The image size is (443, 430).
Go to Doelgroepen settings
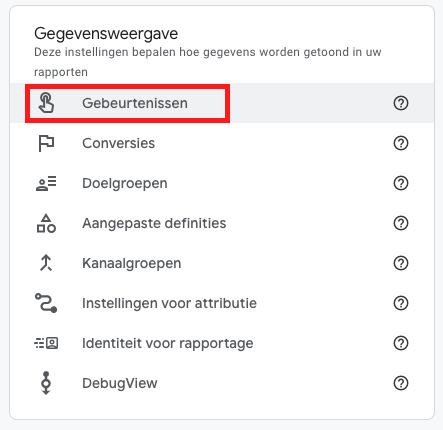222,183
